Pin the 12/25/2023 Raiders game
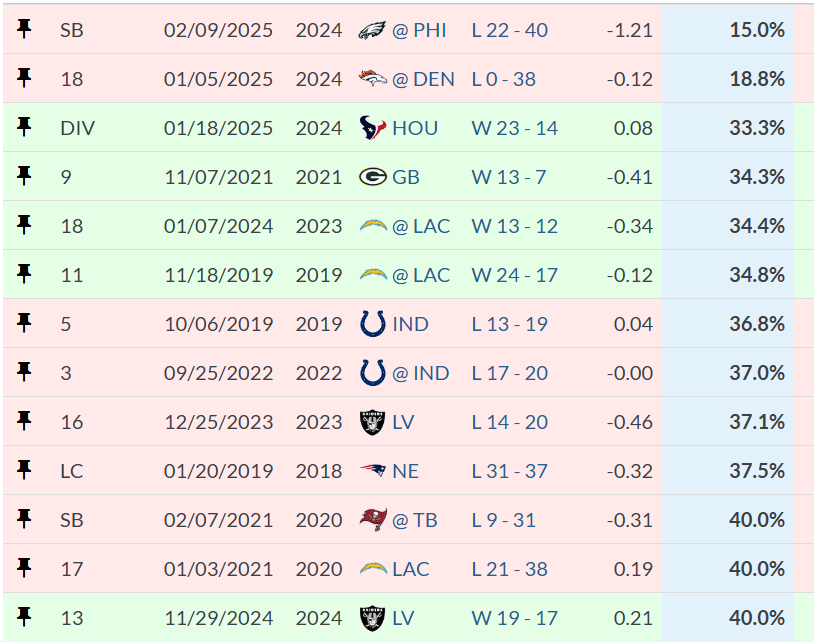The height and width of the screenshot is (642, 814). pos(24,421)
